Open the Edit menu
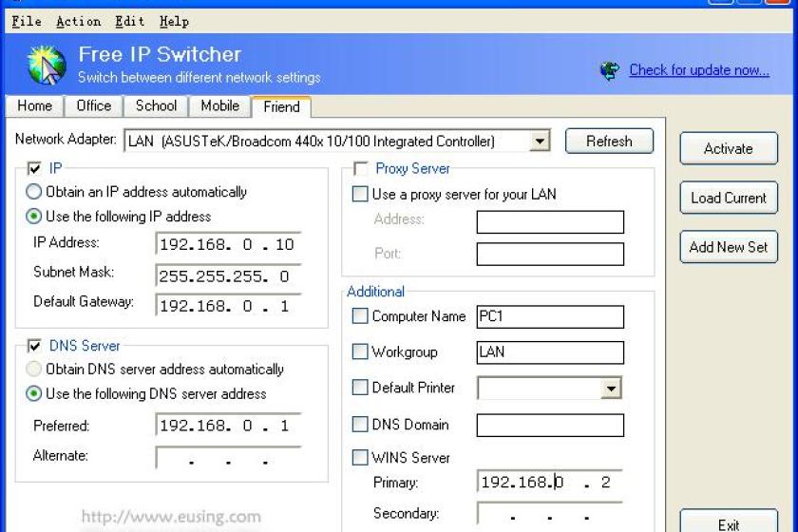This screenshot has height=532, width=798. pyautogui.click(x=130, y=22)
